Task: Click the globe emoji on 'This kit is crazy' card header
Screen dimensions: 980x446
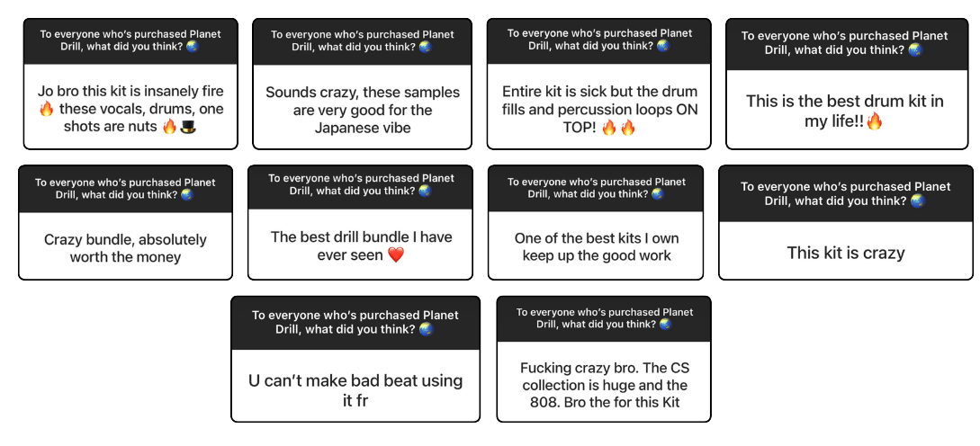Action: click(x=917, y=201)
